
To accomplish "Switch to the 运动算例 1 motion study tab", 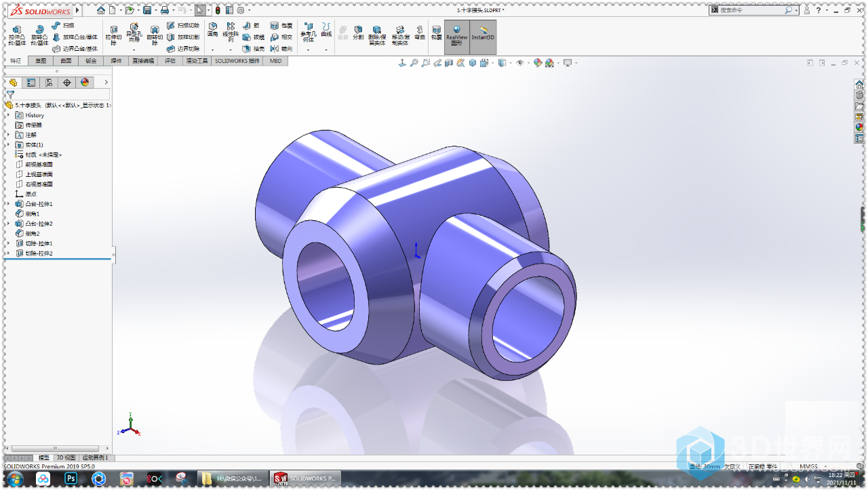I will point(95,457).
